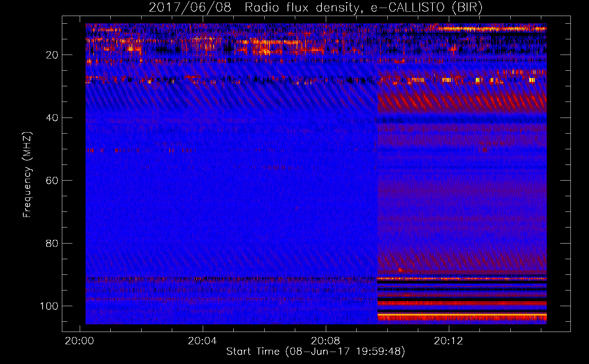
Task: Click the 40 MHz y-axis tick label
Action: [x=52, y=118]
